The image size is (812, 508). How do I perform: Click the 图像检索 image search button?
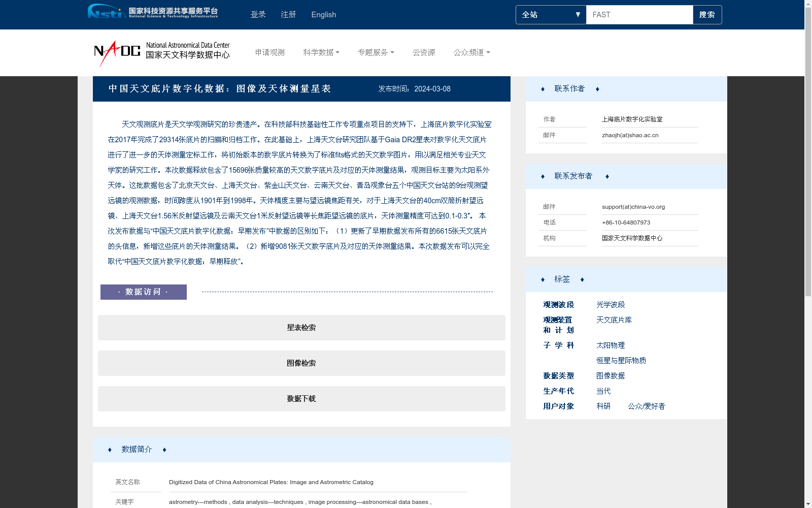tap(301, 363)
